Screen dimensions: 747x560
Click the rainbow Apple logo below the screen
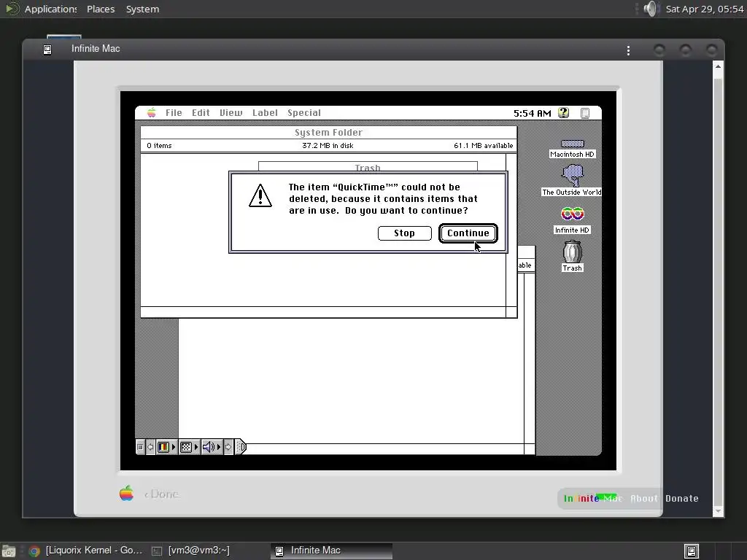click(126, 494)
